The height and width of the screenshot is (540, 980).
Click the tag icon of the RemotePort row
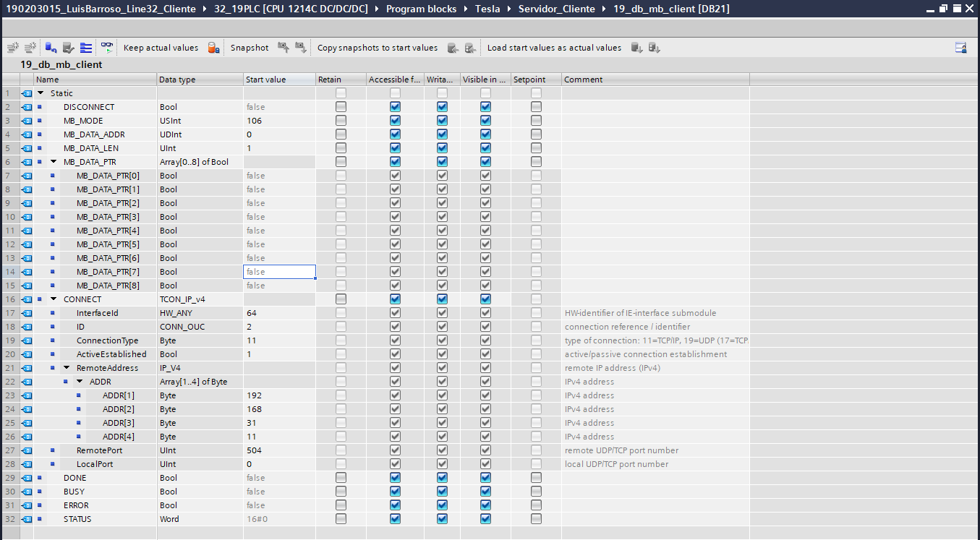point(27,450)
